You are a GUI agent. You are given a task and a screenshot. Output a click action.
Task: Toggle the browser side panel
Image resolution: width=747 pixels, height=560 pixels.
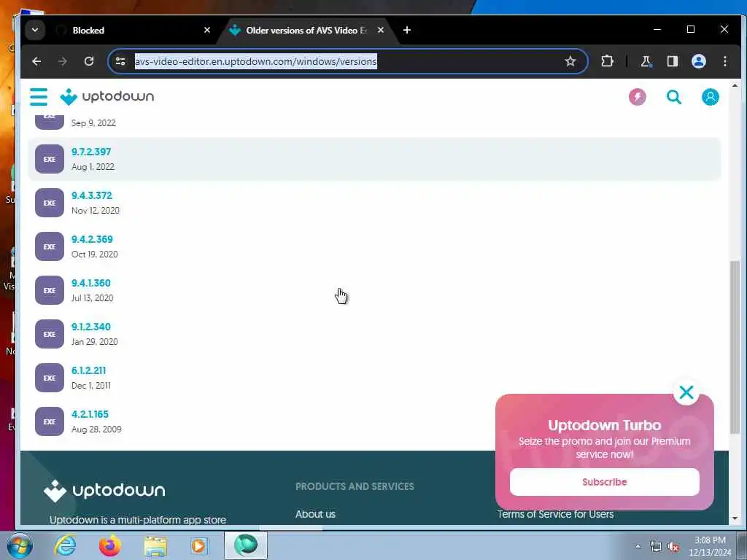point(672,61)
